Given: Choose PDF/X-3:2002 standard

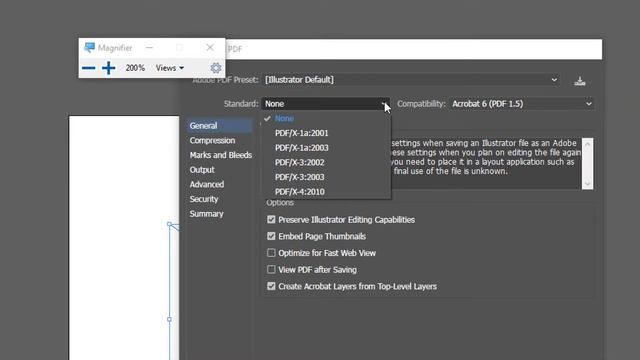Looking at the screenshot, I should [x=326, y=162].
